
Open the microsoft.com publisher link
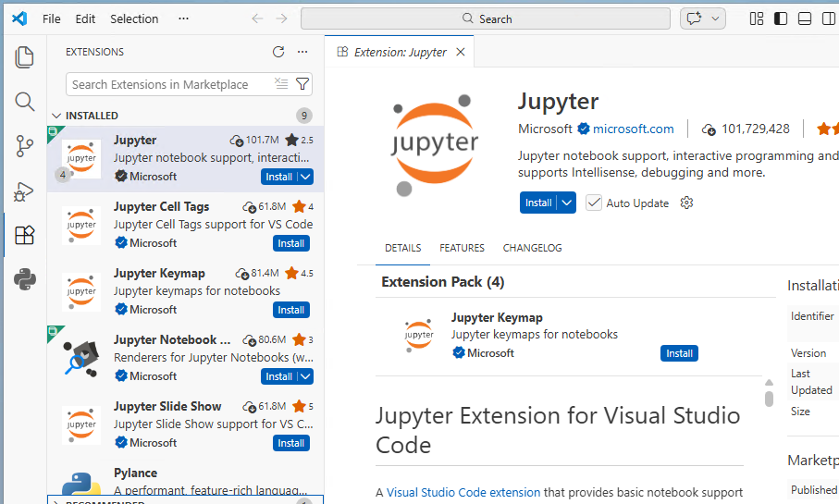click(633, 129)
